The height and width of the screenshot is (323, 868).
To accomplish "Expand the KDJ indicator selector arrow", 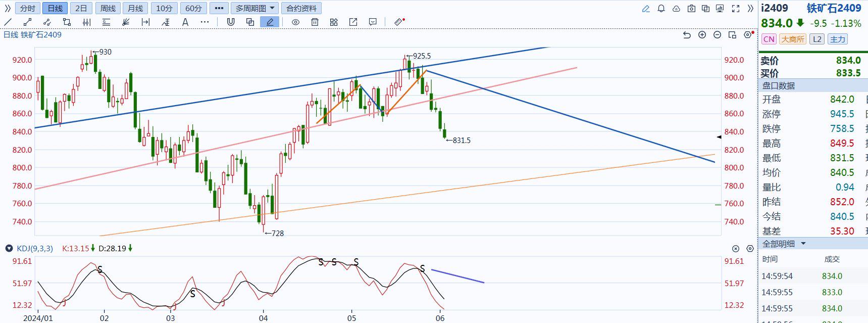I will 9,249.
